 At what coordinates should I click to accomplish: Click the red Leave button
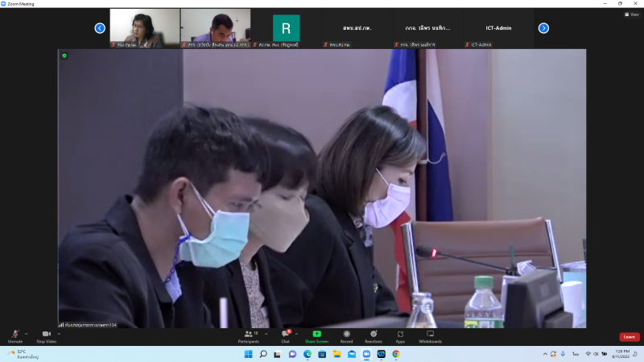tap(629, 337)
